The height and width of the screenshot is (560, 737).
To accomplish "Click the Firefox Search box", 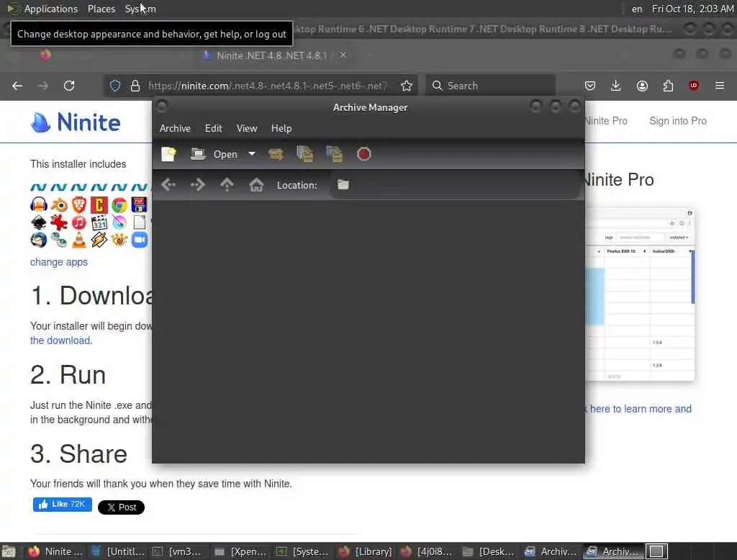I will tap(490, 86).
